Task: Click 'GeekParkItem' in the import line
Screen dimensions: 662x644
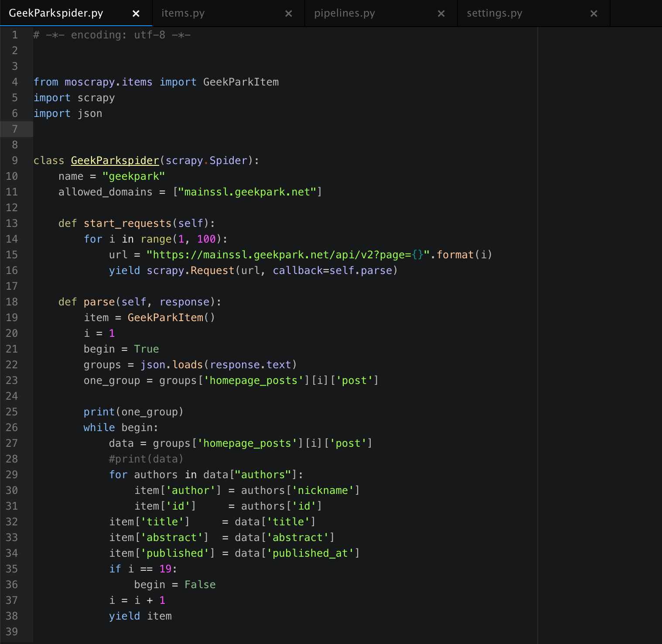Action: 241,82
